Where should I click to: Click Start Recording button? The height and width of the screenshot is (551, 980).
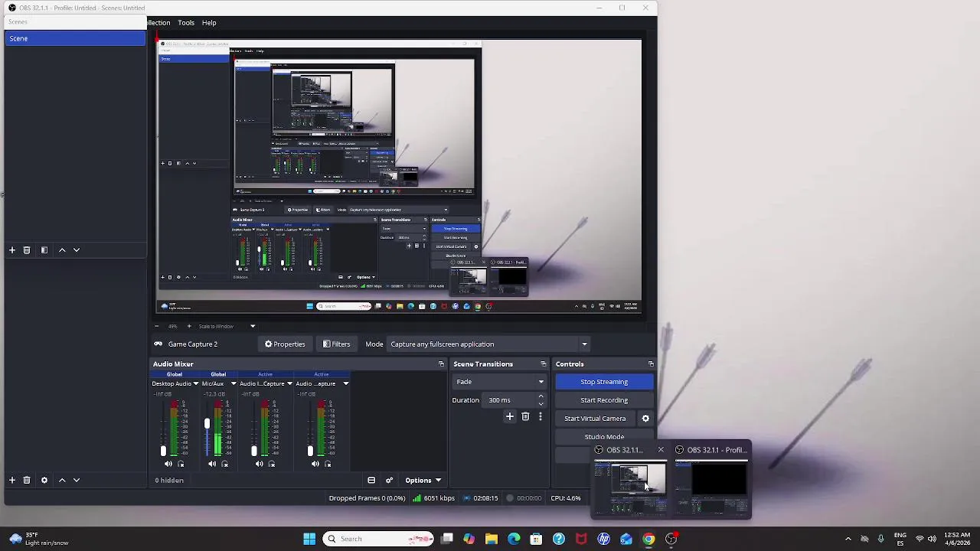(x=604, y=400)
